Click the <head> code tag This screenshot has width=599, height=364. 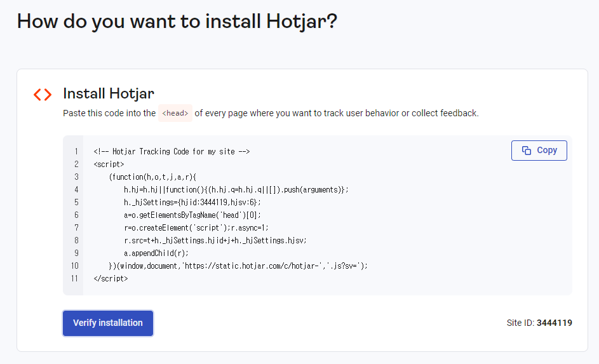click(175, 113)
